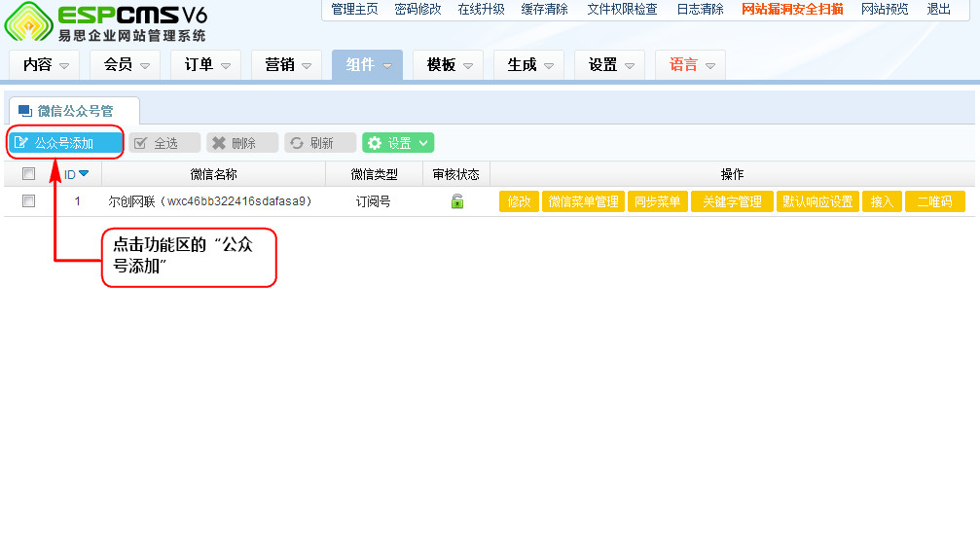Open the 模板 main menu
The width and height of the screenshot is (980, 541).
point(448,65)
